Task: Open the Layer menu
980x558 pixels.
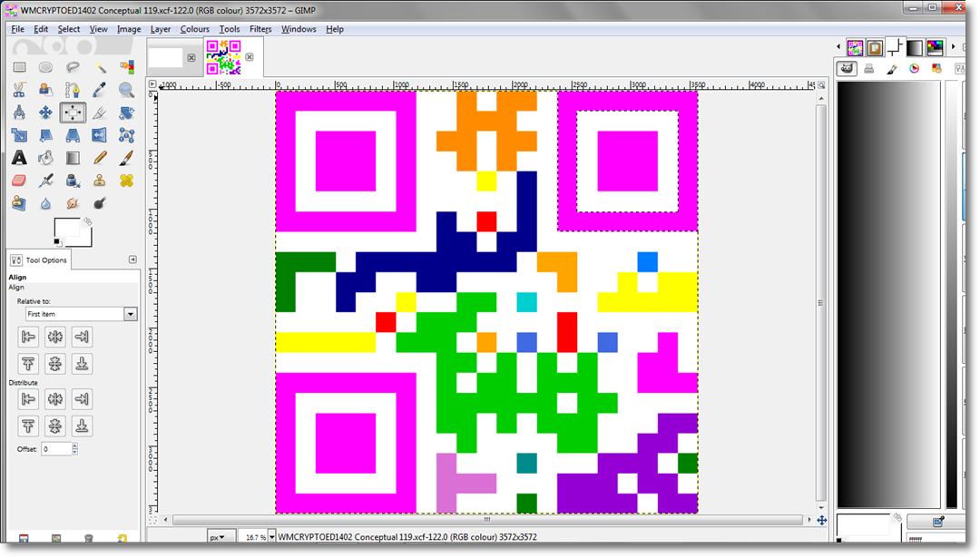Action: pos(161,29)
